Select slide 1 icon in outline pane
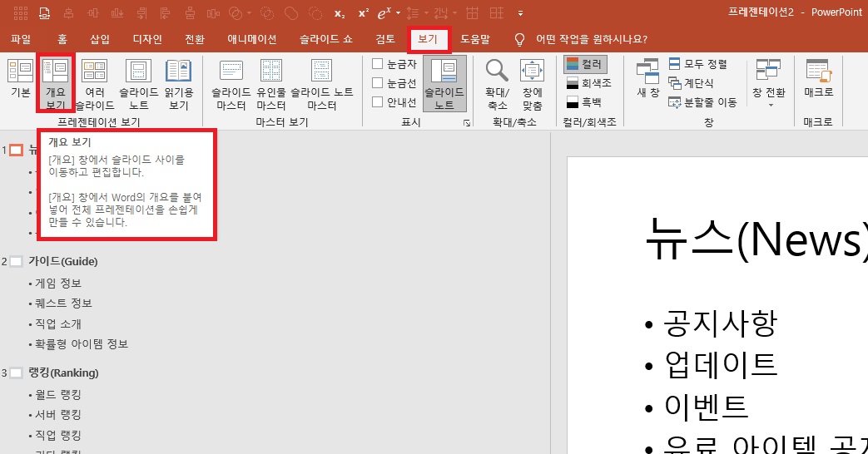 tap(17, 150)
